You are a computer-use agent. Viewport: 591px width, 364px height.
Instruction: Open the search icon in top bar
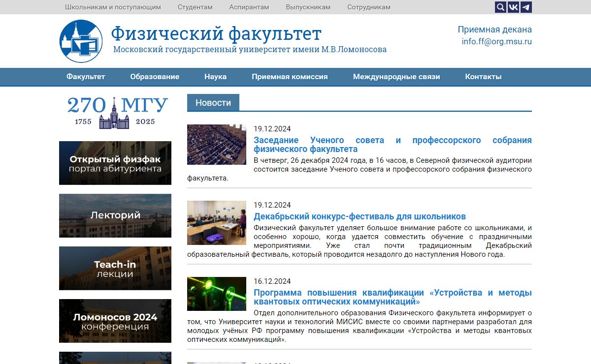(x=500, y=7)
